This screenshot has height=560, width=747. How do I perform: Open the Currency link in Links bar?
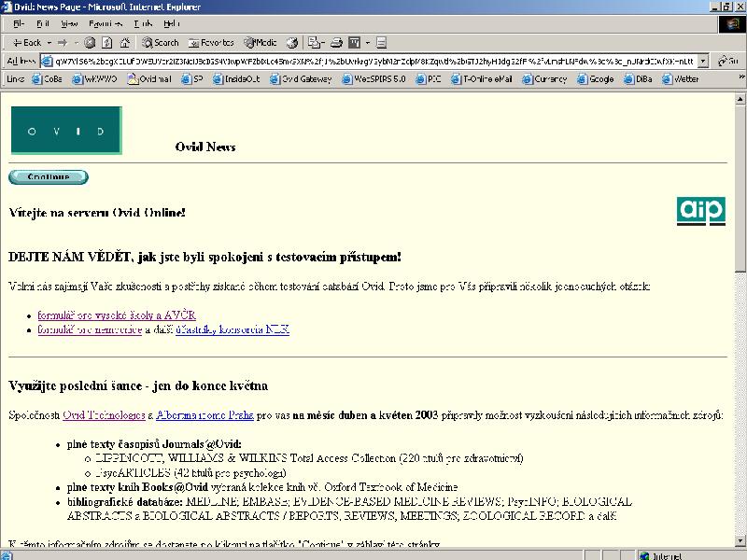[544, 79]
